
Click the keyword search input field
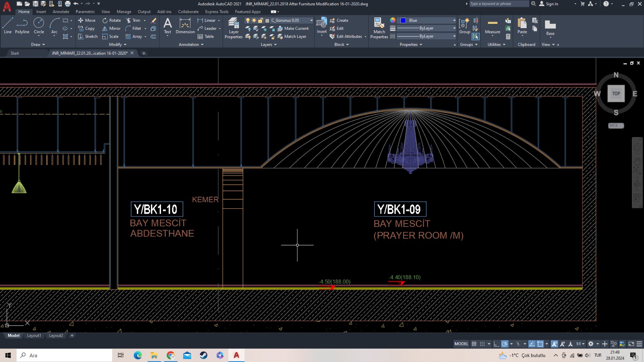[x=499, y=4]
